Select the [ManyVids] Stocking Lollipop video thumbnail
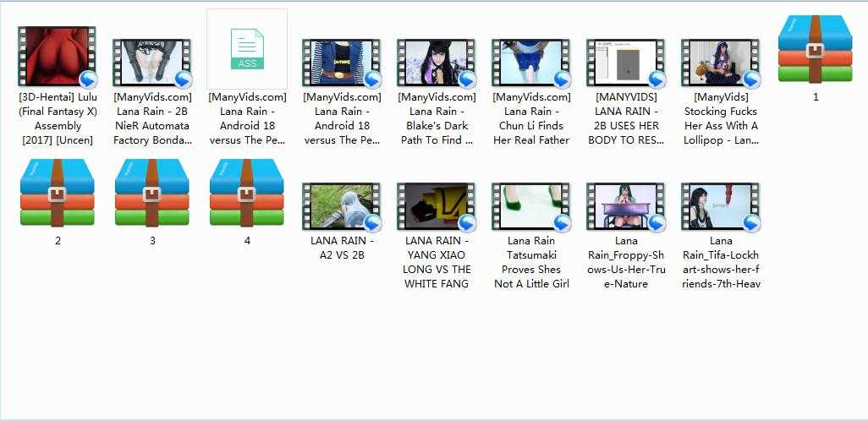 [x=720, y=63]
